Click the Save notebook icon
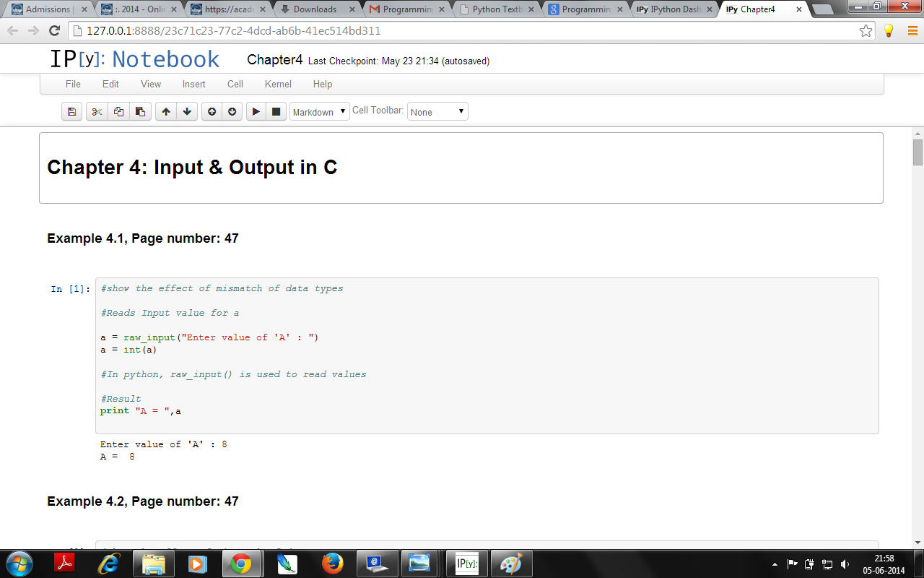Screen dimensions: 924x578 click(71, 112)
